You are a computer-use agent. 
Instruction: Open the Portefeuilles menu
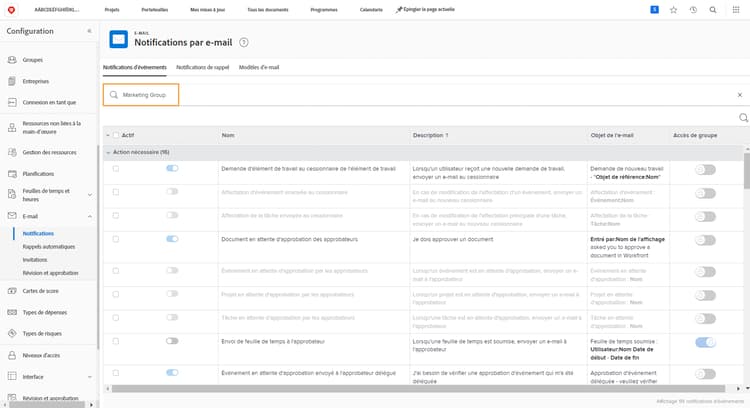coord(154,10)
